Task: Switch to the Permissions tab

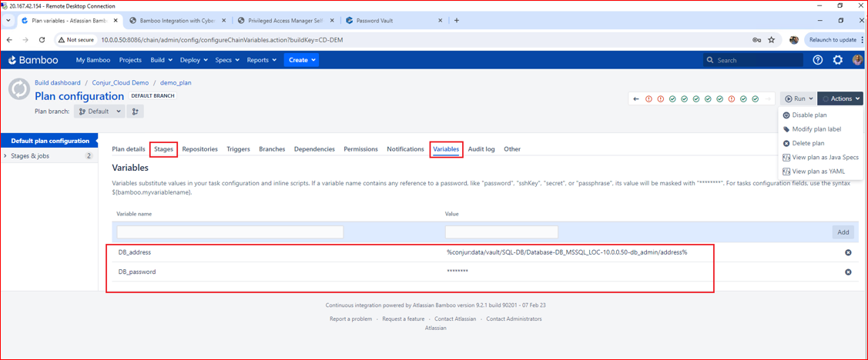Action: 361,149
